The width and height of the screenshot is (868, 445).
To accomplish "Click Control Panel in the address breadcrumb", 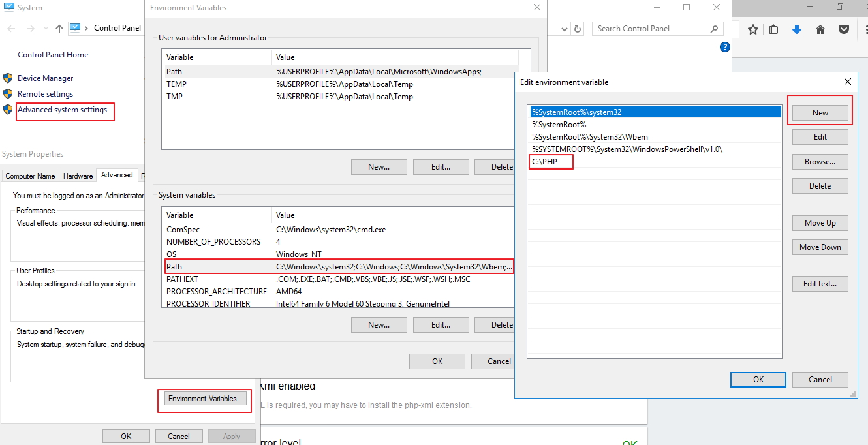I will 117,28.
